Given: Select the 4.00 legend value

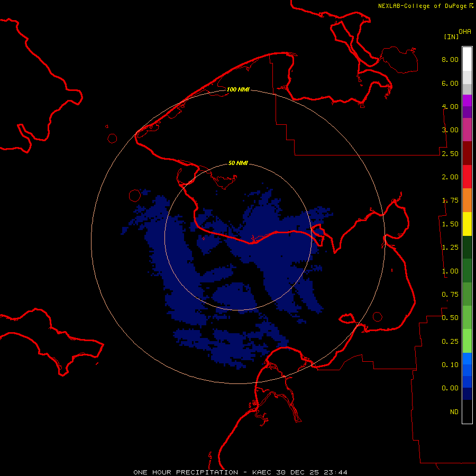Looking at the screenshot, I should pyautogui.click(x=450, y=106).
